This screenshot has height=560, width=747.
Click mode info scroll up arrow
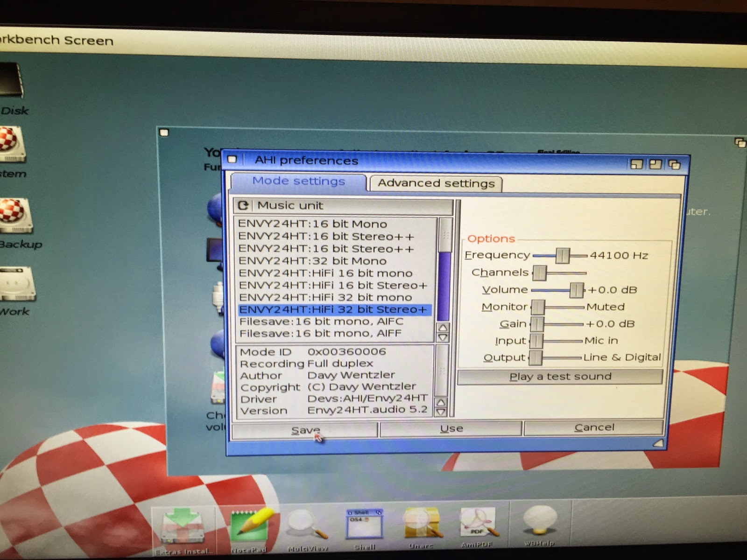pos(441,402)
